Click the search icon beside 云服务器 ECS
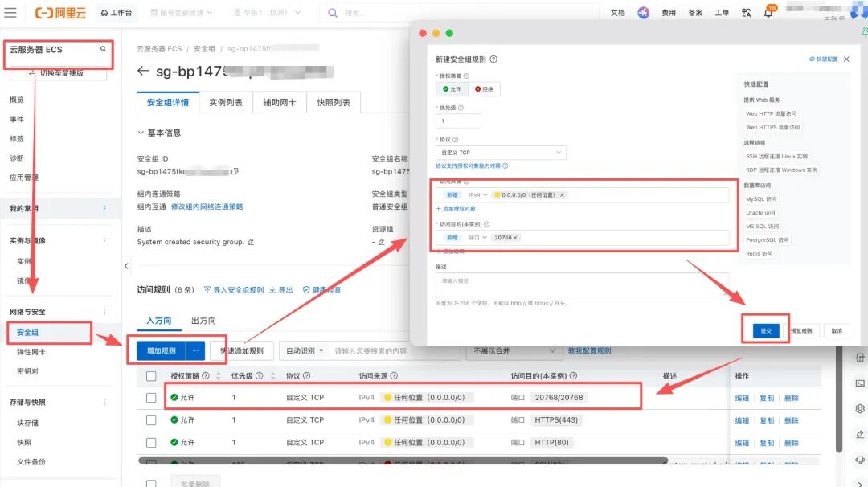868x487 pixels. [103, 49]
